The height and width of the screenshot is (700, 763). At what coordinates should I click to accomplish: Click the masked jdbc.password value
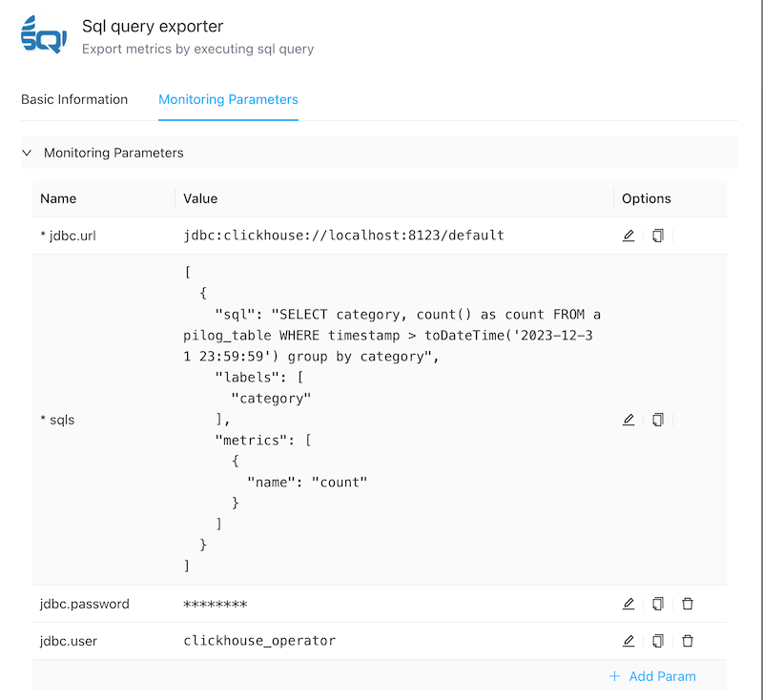click(216, 604)
